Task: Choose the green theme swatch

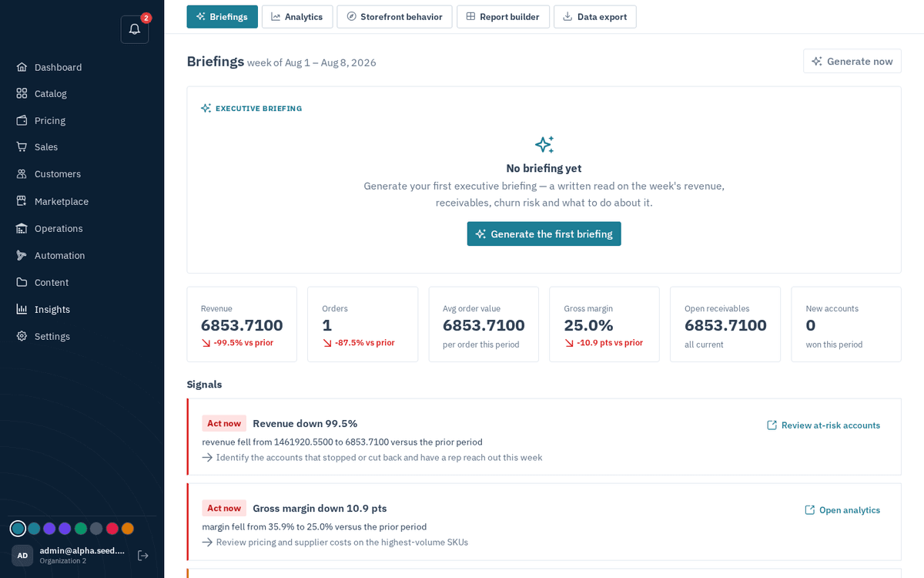Action: coord(81,529)
